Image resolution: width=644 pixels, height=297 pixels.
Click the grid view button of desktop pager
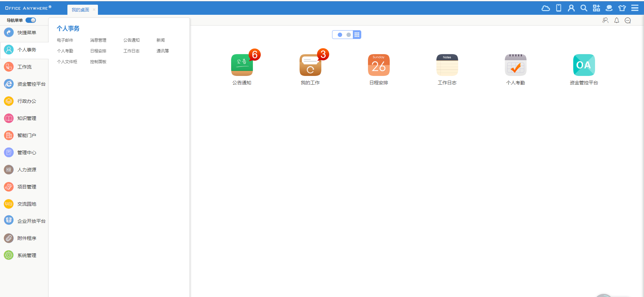pos(357,35)
